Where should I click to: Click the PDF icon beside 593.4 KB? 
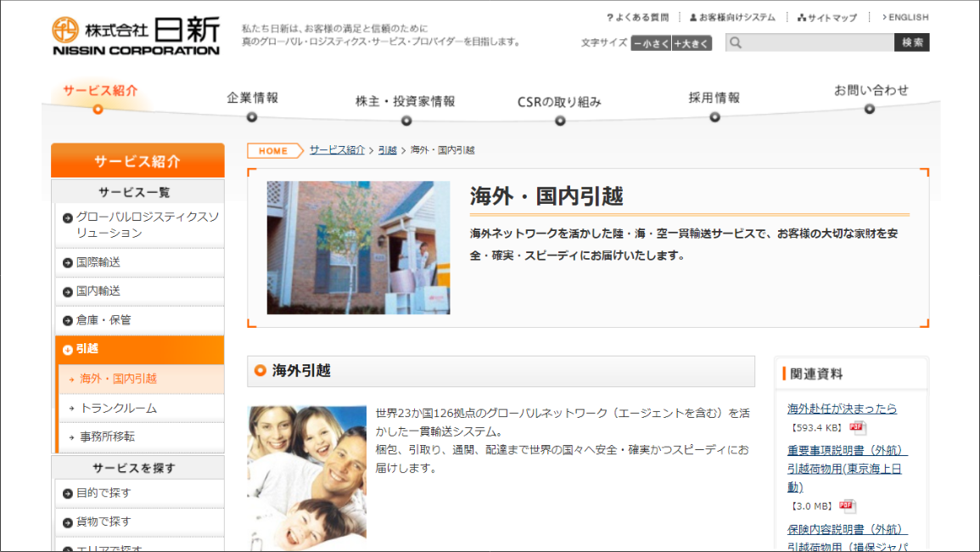pos(856,427)
